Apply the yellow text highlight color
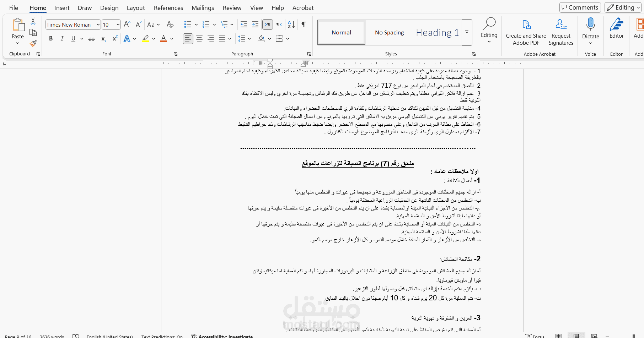The height and width of the screenshot is (338, 644). click(x=145, y=39)
